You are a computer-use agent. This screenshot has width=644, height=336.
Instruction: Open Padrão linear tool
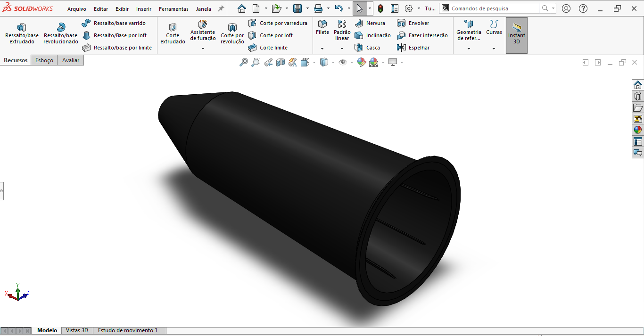click(342, 31)
